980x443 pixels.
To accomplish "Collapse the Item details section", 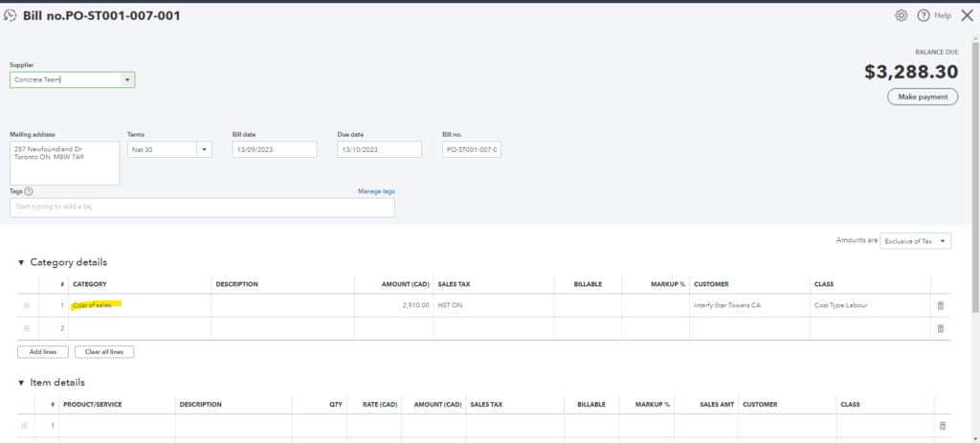I will (x=22, y=383).
